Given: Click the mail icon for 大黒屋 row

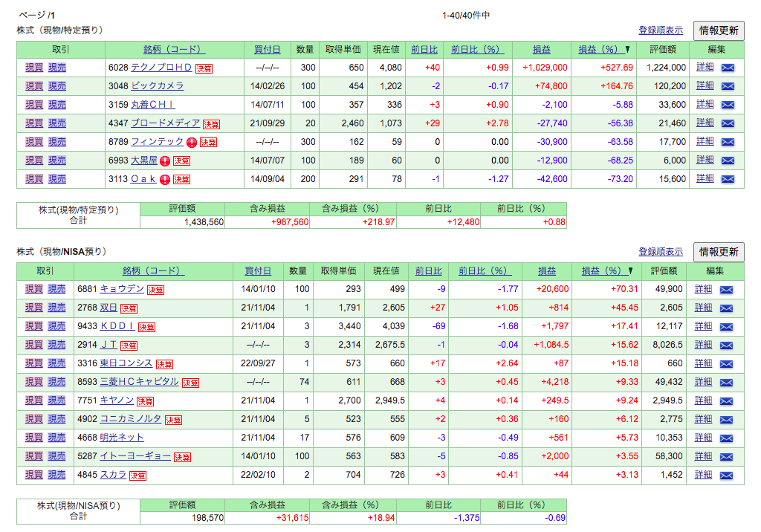Looking at the screenshot, I should coord(728,160).
